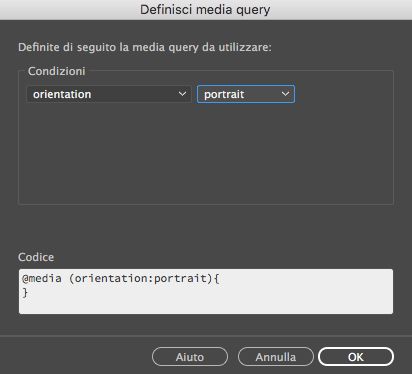The width and height of the screenshot is (412, 374).
Task: Confirm the media query with OK
Action: [356, 357]
